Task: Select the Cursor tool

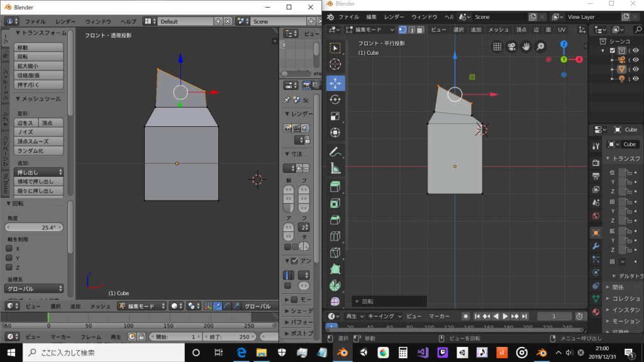Action: click(x=335, y=64)
